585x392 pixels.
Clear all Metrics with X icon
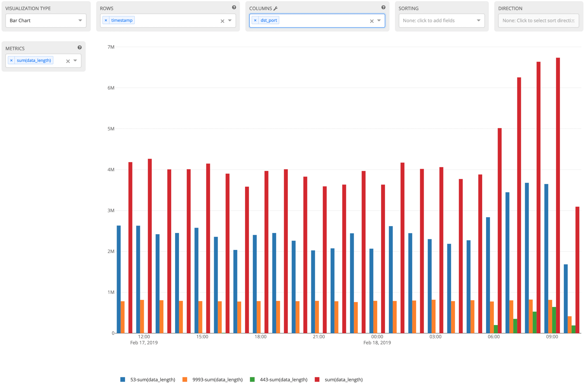click(x=68, y=61)
